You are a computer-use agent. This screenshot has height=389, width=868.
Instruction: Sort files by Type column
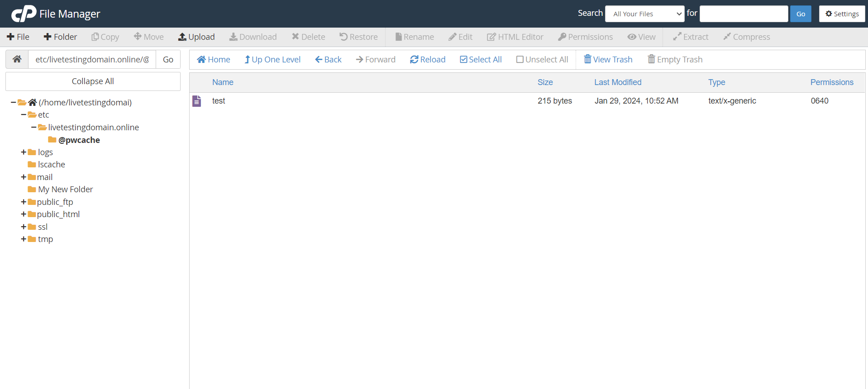716,82
